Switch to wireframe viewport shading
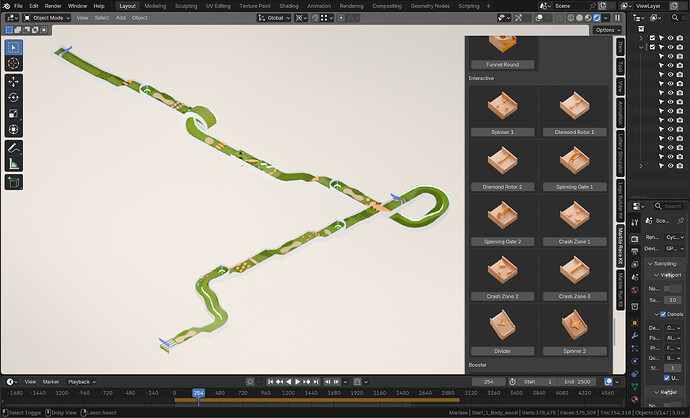The image size is (690, 418). pyautogui.click(x=571, y=18)
